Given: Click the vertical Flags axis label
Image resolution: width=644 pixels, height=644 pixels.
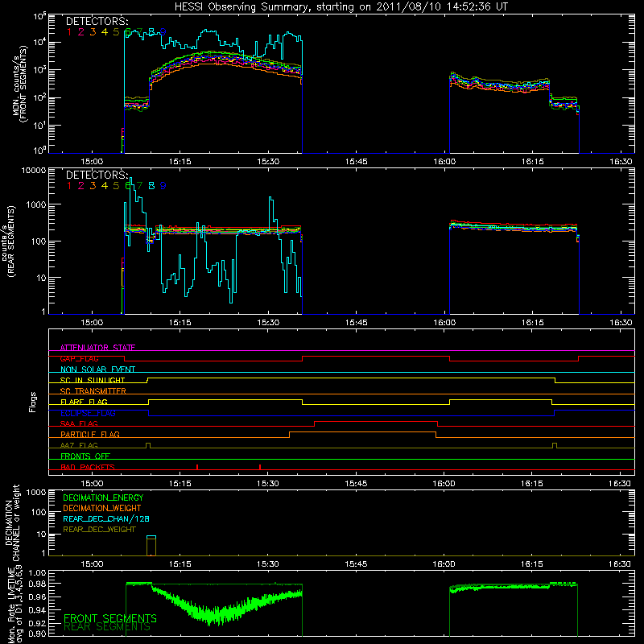Looking at the screenshot, I should (x=32, y=402).
